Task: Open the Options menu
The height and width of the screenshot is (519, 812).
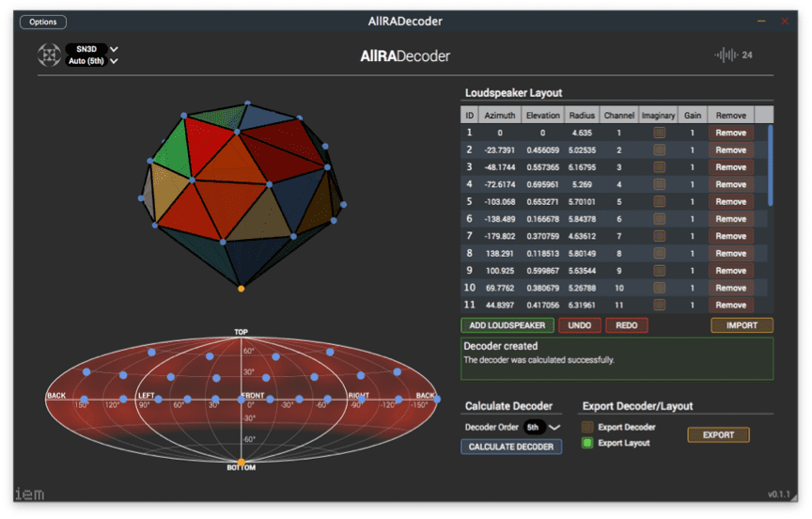Action: pyautogui.click(x=43, y=22)
